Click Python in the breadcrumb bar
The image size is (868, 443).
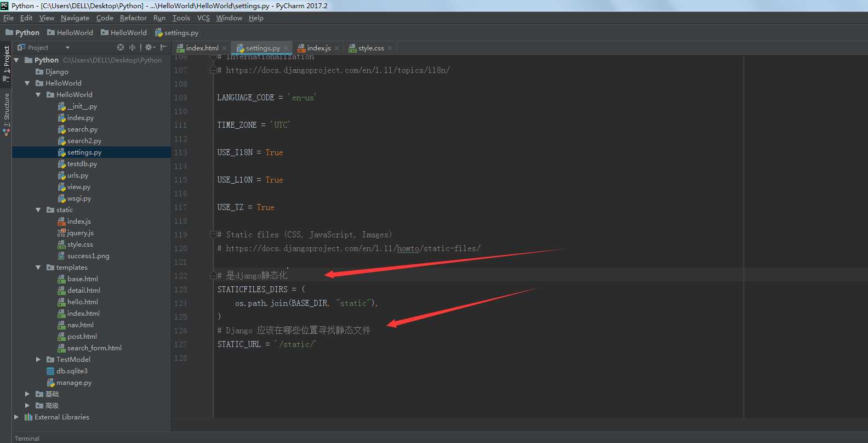22,33
